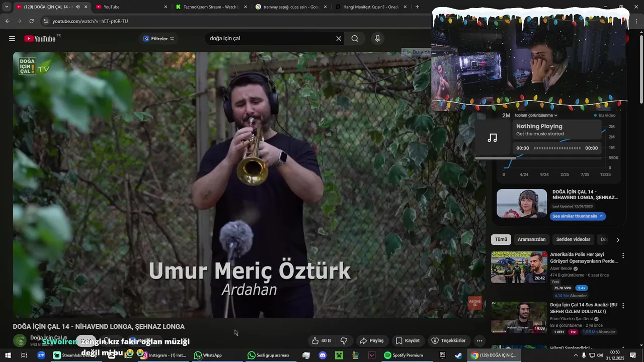Image resolution: width=644 pixels, height=362 pixels.
Task: Switch to the second 'YouTube' tab
Action: (x=131, y=7)
